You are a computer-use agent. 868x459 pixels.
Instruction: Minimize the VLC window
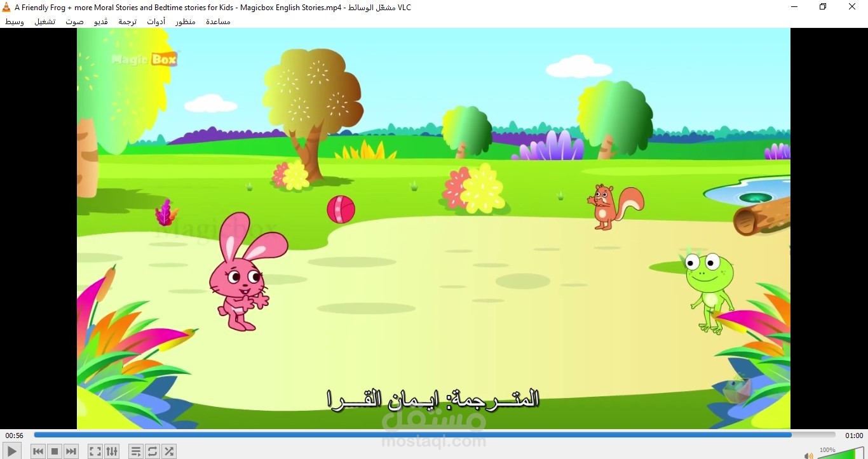click(794, 7)
